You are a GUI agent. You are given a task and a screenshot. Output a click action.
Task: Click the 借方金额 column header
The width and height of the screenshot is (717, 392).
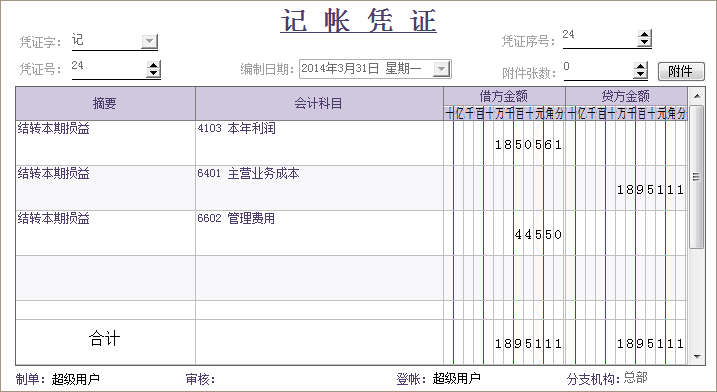tap(504, 97)
